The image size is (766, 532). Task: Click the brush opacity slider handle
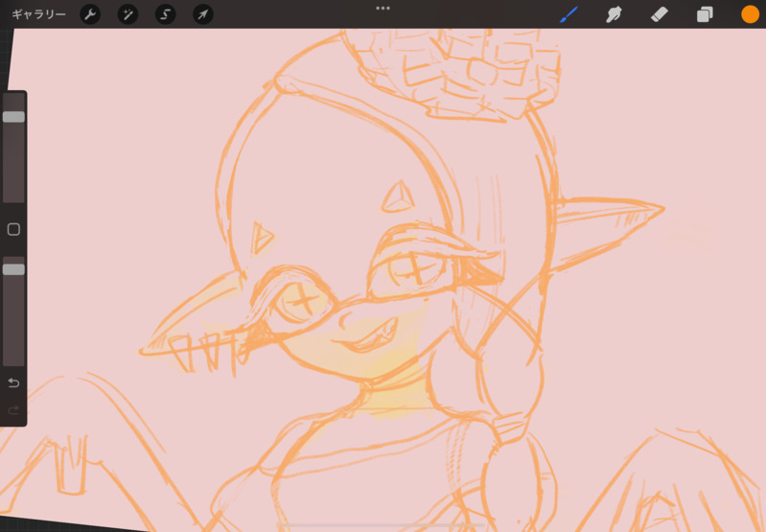13,269
